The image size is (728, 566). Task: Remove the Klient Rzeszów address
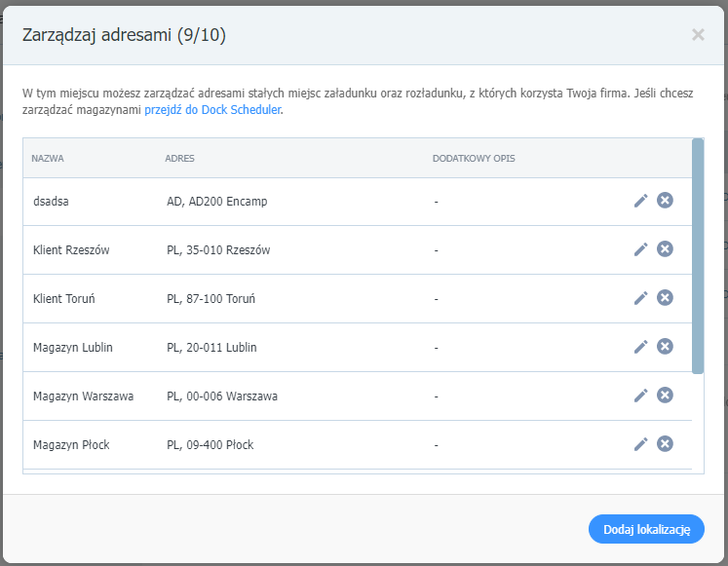(x=665, y=248)
